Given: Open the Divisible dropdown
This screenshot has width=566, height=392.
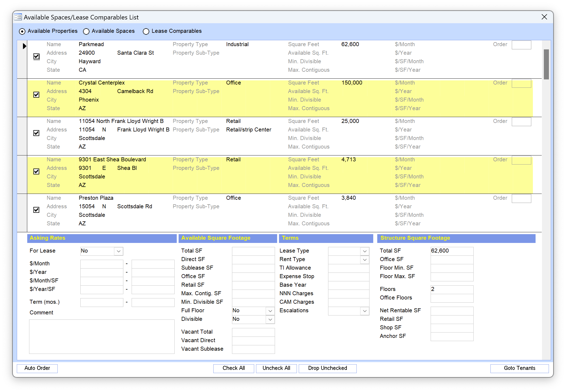Looking at the screenshot, I should point(270,319).
